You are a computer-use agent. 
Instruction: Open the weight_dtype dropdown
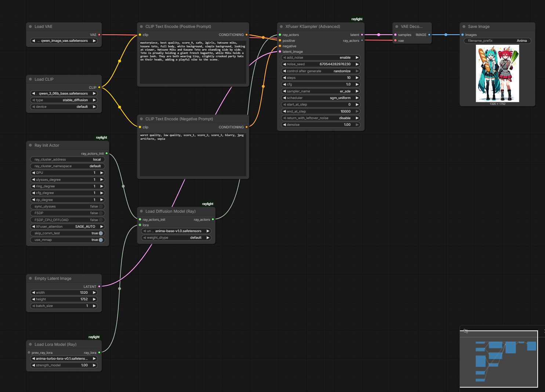click(176, 238)
